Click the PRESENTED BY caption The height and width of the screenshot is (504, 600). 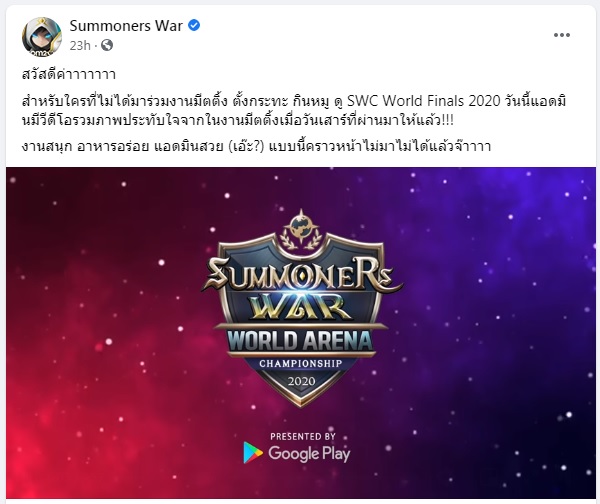tap(303, 436)
